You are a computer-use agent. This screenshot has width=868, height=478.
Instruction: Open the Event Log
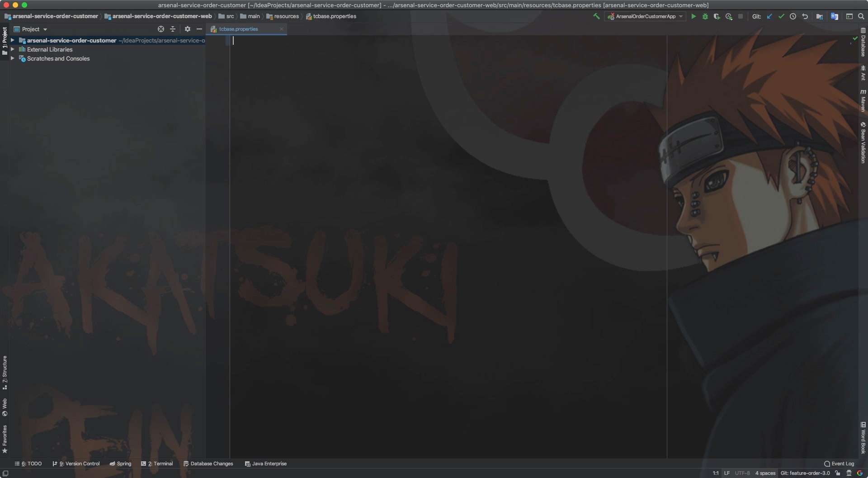click(x=839, y=464)
